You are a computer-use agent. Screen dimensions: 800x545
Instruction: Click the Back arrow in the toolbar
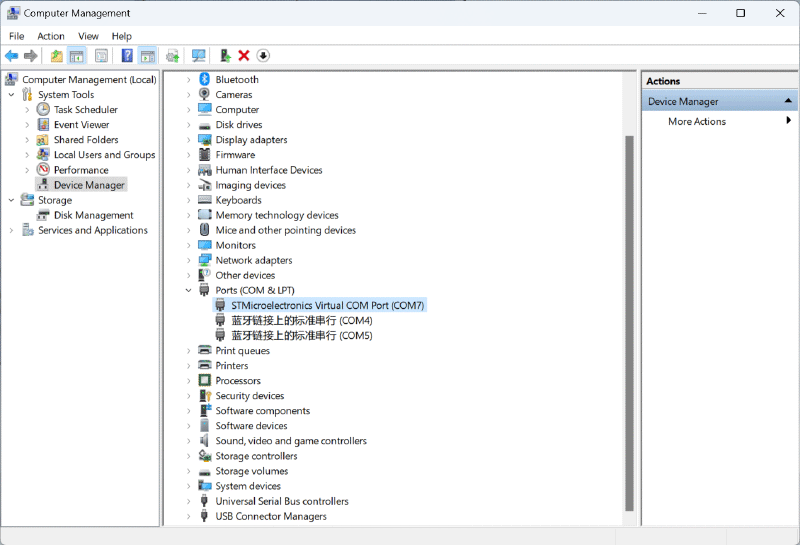coord(11,56)
